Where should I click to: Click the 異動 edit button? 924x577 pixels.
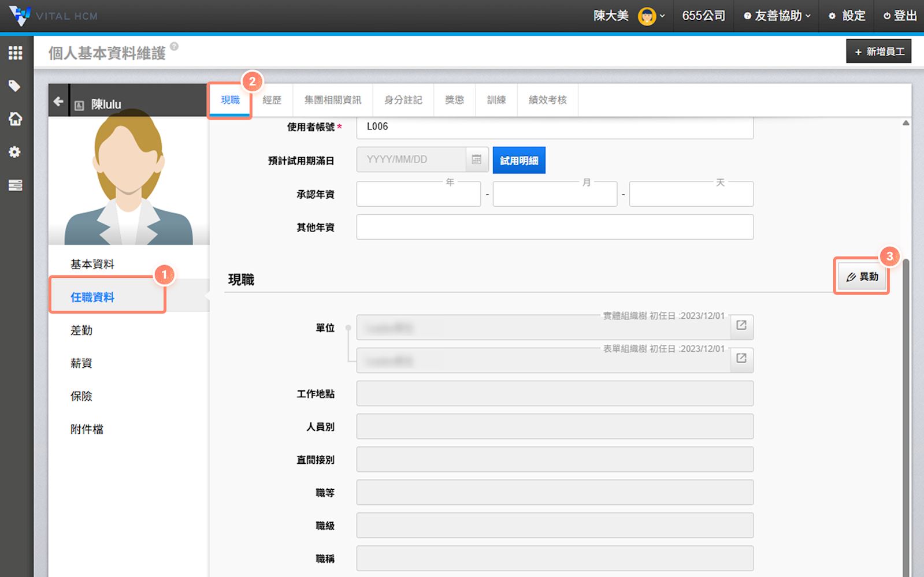pyautogui.click(x=862, y=277)
